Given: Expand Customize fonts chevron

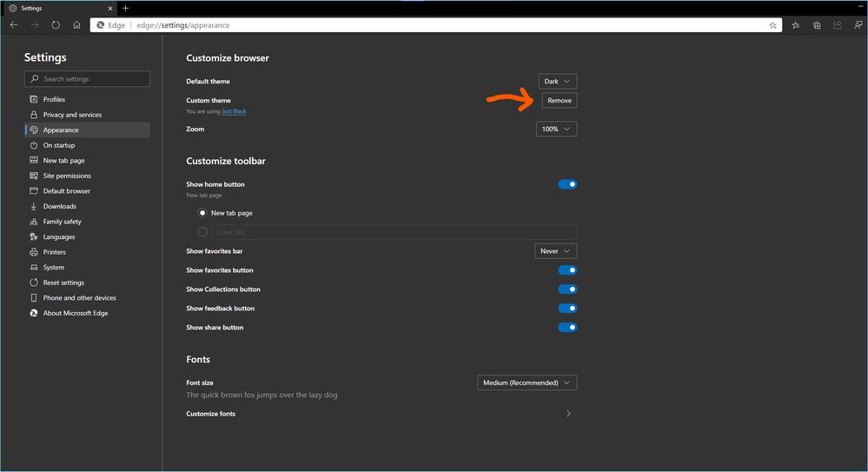Looking at the screenshot, I should [568, 414].
